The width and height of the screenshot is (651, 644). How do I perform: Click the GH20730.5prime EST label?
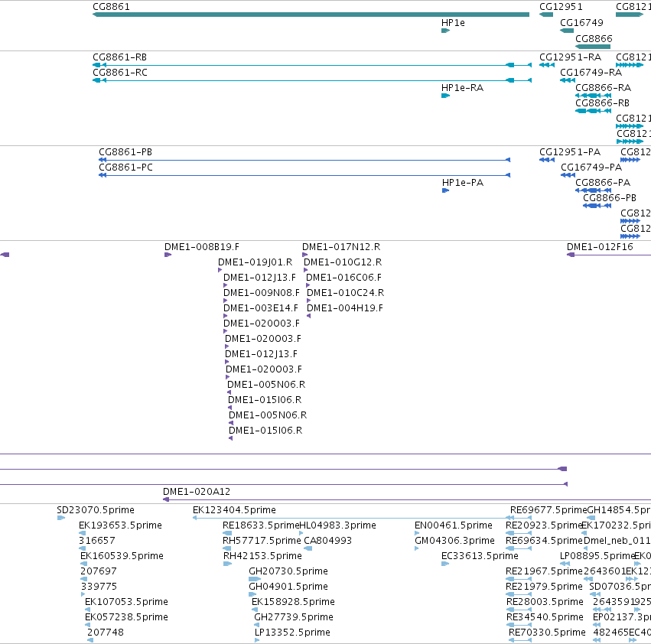tap(288, 571)
